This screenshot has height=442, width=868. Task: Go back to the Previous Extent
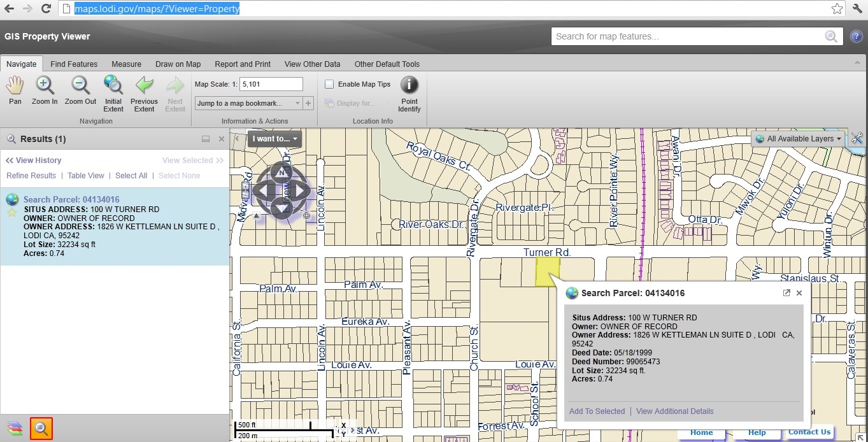(144, 89)
